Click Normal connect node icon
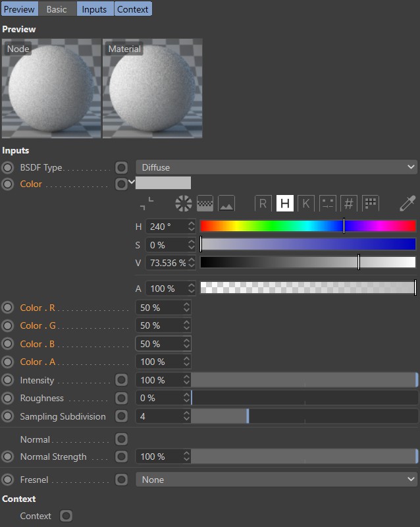The height and width of the screenshot is (527, 420). tap(121, 439)
